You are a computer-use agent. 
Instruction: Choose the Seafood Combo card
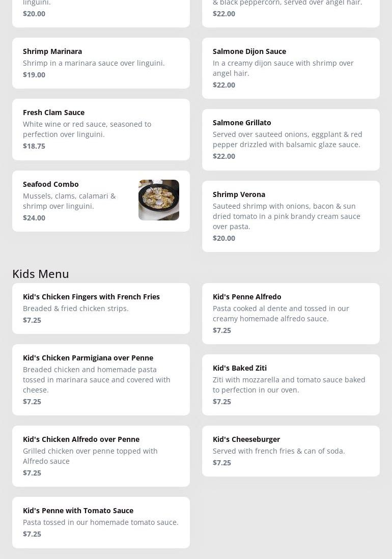tap(76, 201)
